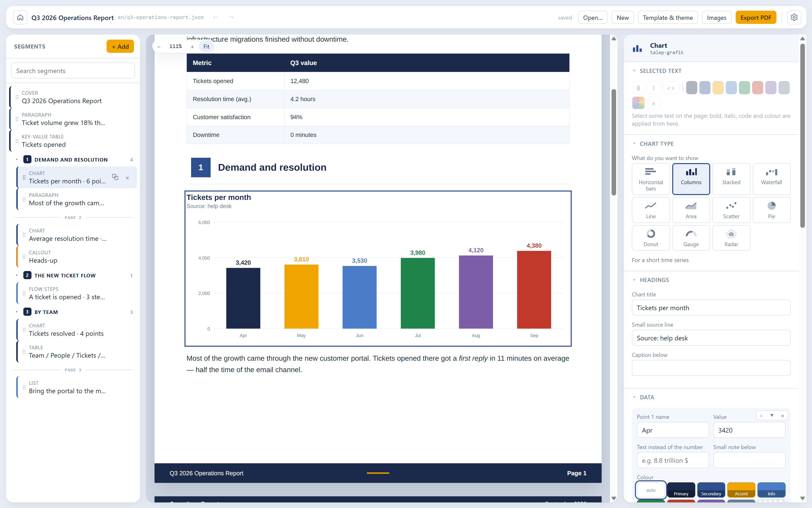This screenshot has width=812, height=508.
Task: Open the settings gear icon
Action: tap(794, 18)
